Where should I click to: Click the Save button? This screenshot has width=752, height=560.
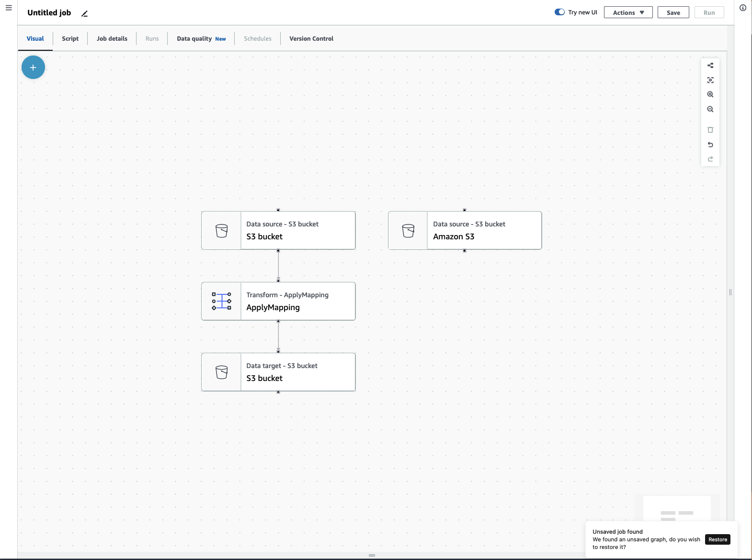[673, 12]
